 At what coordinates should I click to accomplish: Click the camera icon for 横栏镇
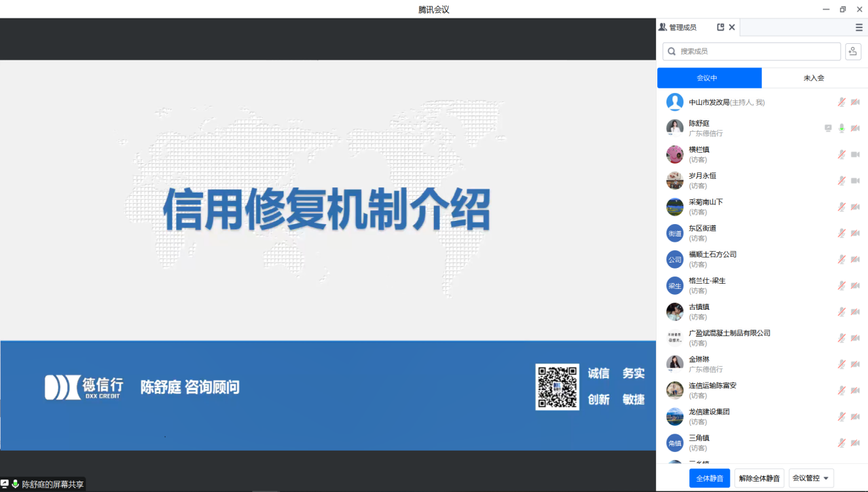click(x=855, y=155)
